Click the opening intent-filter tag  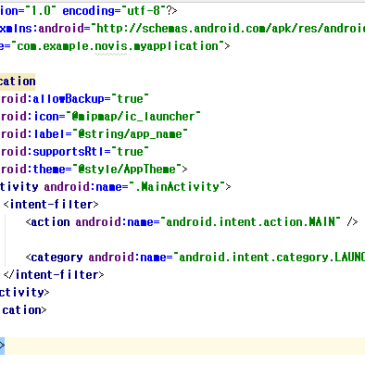pos(51,204)
